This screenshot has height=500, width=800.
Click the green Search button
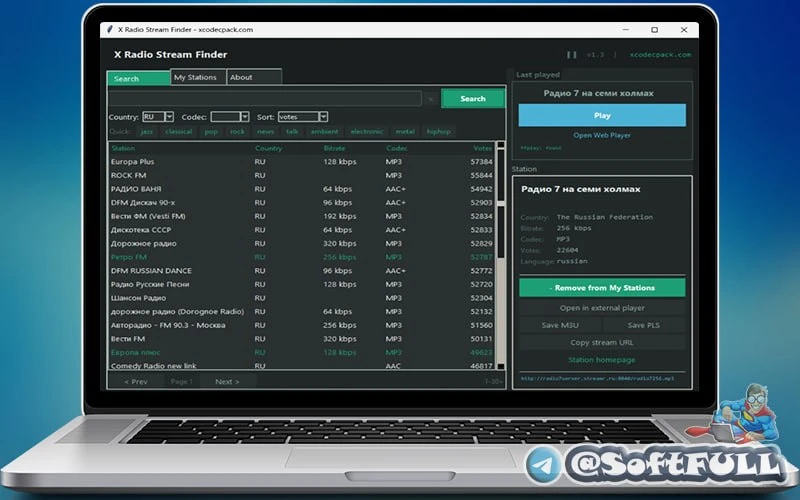[472, 98]
